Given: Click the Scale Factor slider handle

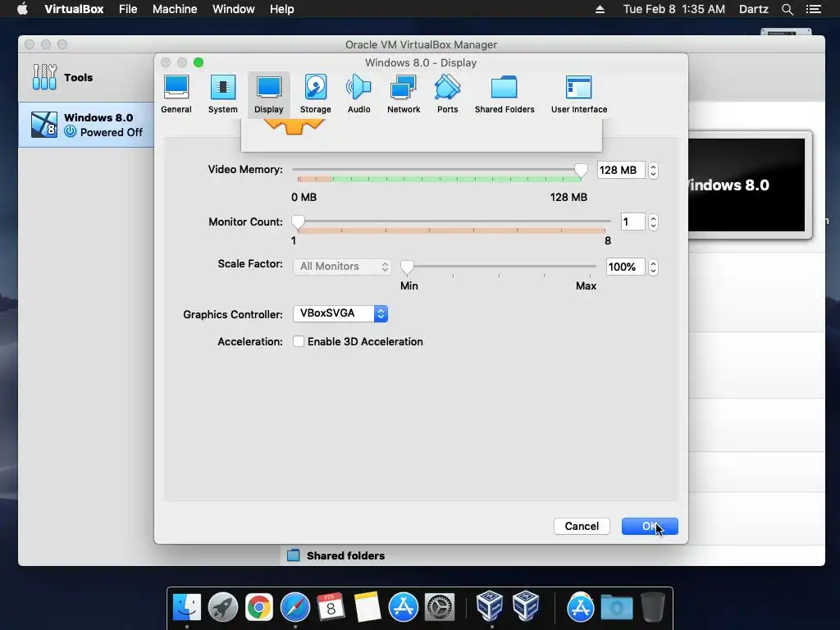Looking at the screenshot, I should pyautogui.click(x=407, y=267).
